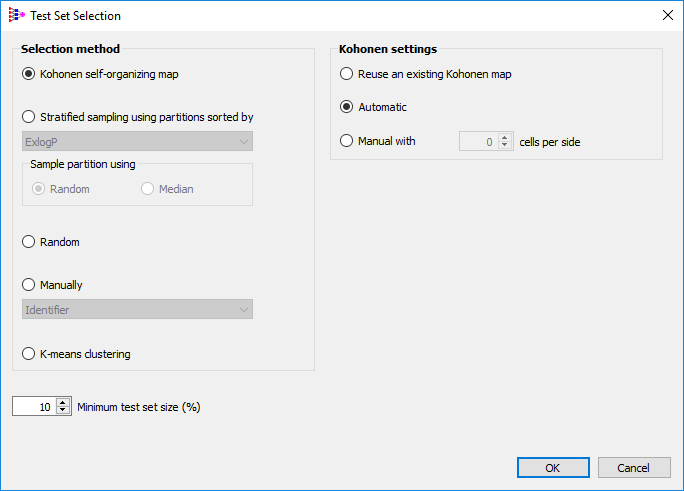Image resolution: width=684 pixels, height=491 pixels.
Task: Close the Test Set Selection dialog
Action: [667, 15]
